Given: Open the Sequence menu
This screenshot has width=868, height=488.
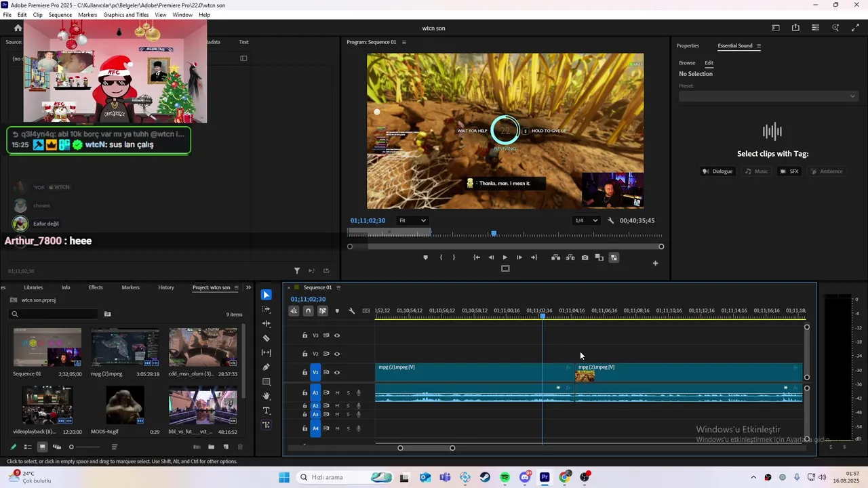Looking at the screenshot, I should click(60, 15).
